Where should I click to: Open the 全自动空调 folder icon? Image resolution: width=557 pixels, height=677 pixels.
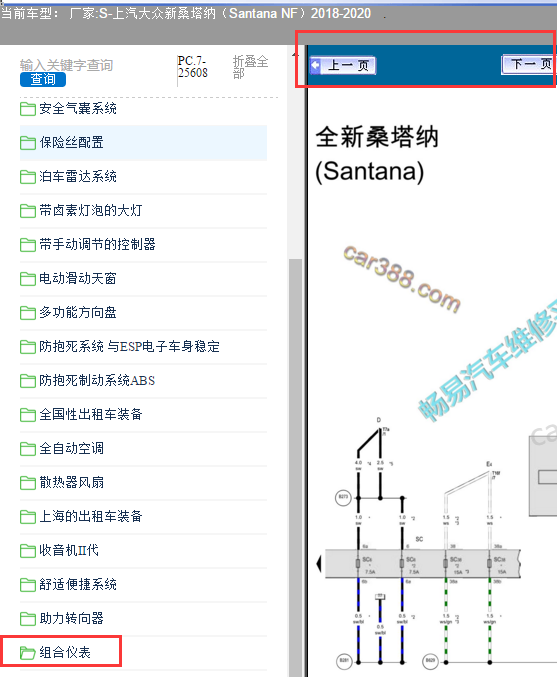28,449
